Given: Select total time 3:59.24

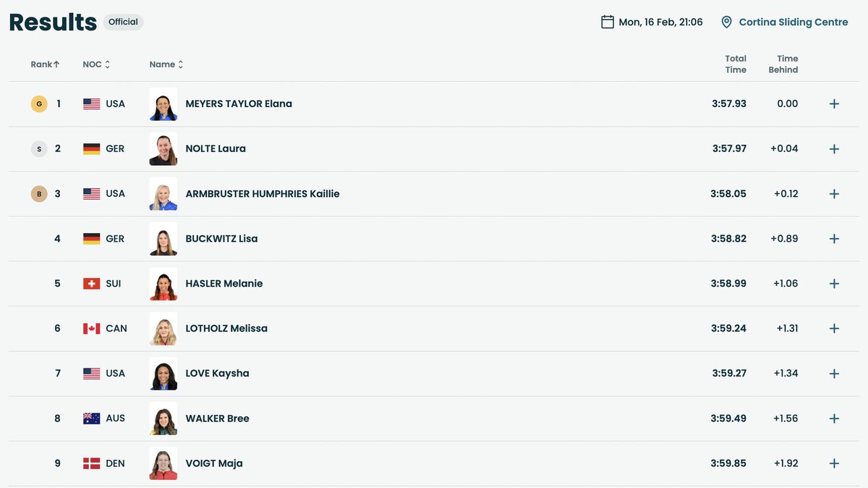Looking at the screenshot, I should coord(728,328).
